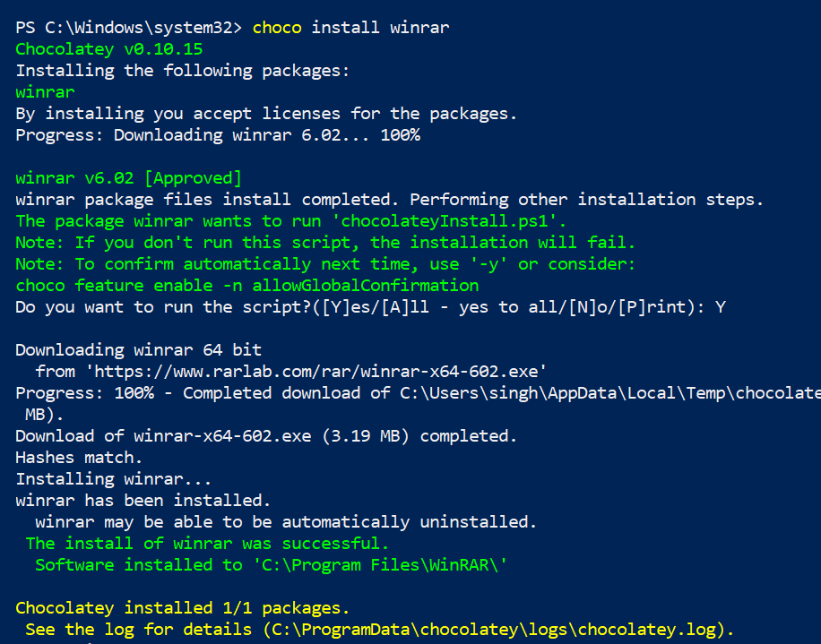Click the 'Chocolatey v0.10.15' version line

[x=109, y=49]
